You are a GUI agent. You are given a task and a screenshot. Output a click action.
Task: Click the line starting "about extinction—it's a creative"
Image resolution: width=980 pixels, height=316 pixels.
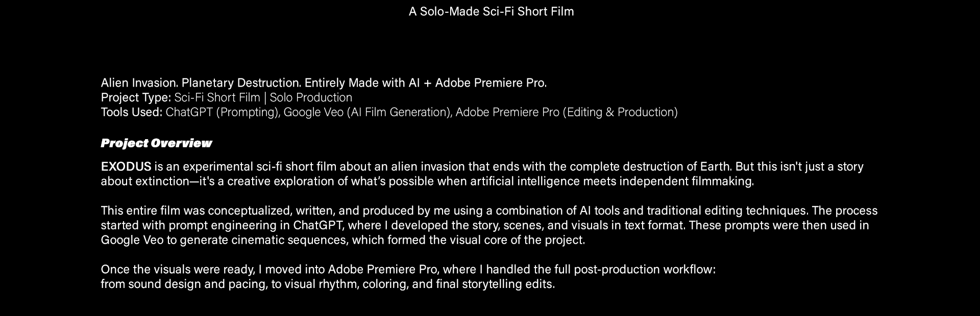[x=427, y=181]
